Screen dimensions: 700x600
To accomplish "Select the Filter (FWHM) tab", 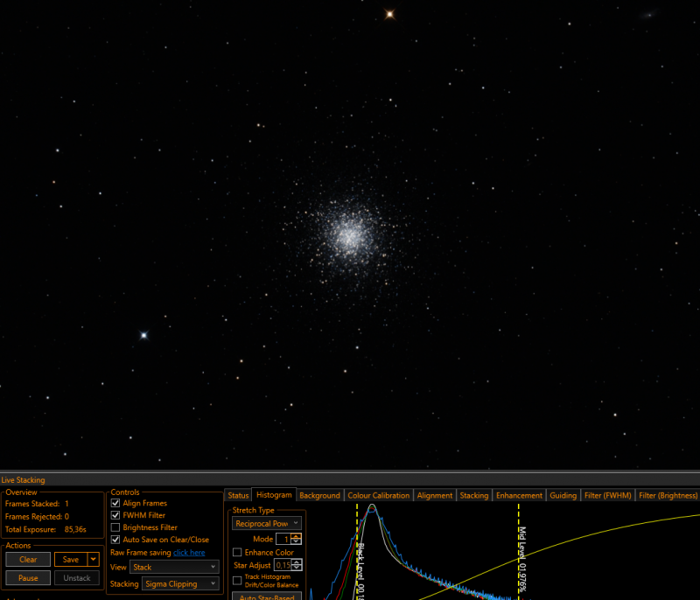I will pos(608,496).
